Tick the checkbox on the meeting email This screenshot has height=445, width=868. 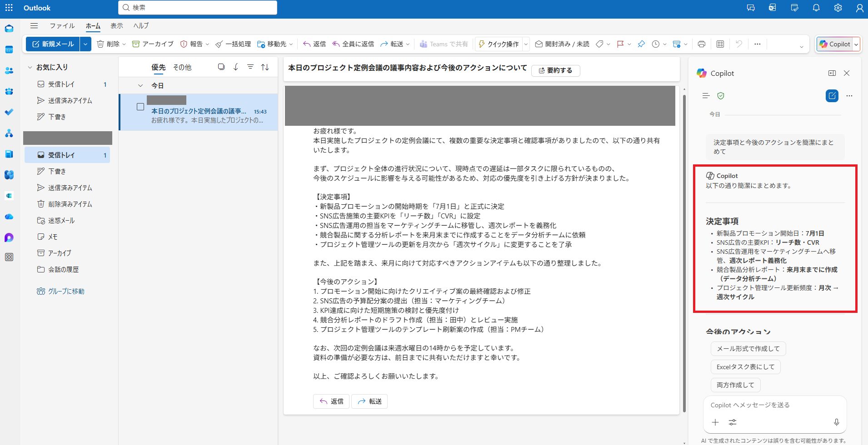(140, 107)
